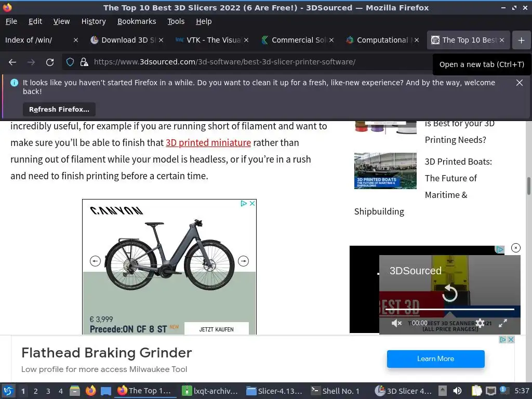
Task: Close the 'Computational' tab
Action: [x=417, y=40]
